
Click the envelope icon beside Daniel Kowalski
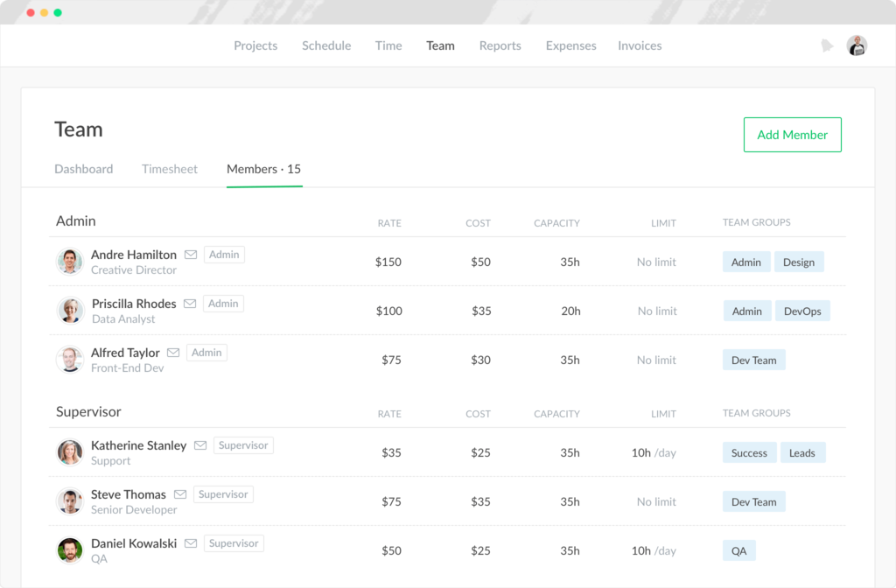(191, 543)
